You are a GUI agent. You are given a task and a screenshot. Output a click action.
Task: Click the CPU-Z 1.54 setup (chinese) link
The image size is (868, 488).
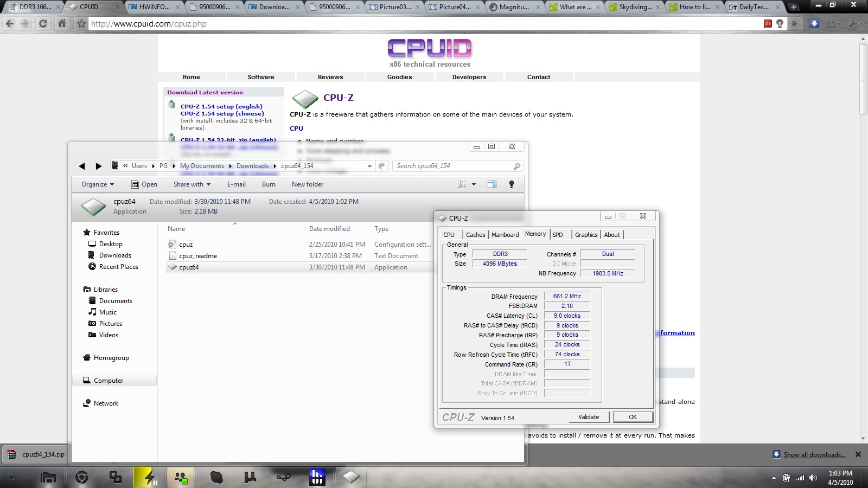coord(222,114)
